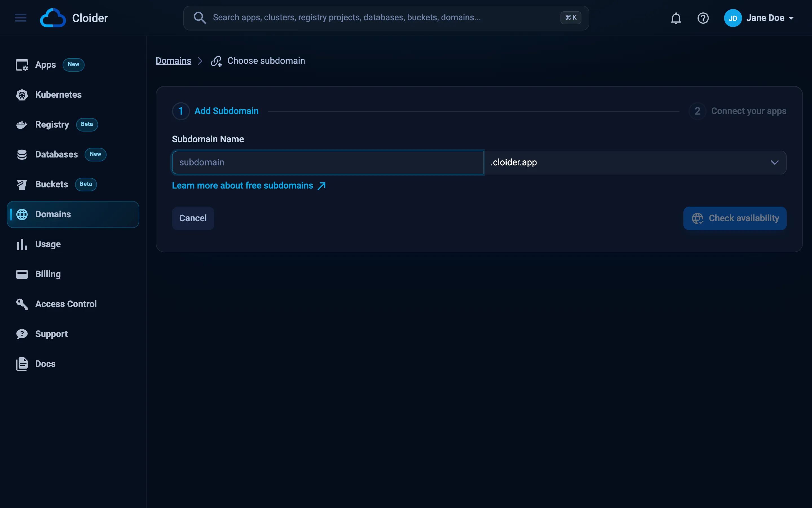Click the Choose subdomain breadcrumb text
This screenshot has height=508, width=812.
coord(266,61)
